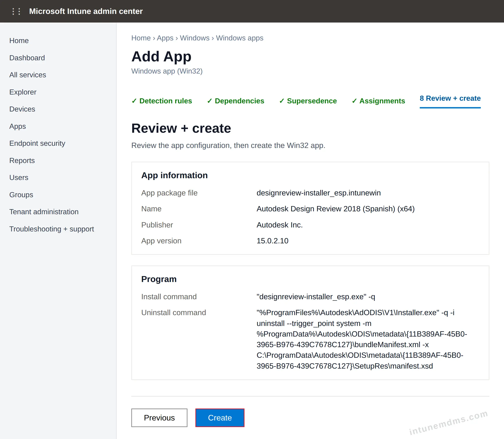Open the Detection rules step tab

pos(162,101)
